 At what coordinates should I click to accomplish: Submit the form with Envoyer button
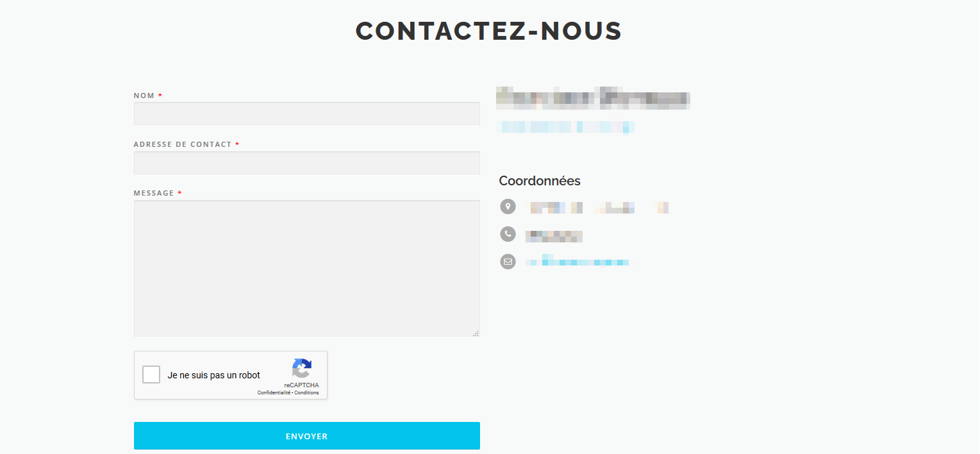coord(307,436)
